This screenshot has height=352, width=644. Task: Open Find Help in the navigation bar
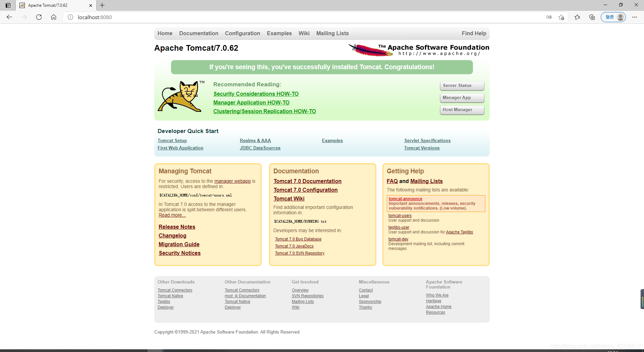(474, 33)
